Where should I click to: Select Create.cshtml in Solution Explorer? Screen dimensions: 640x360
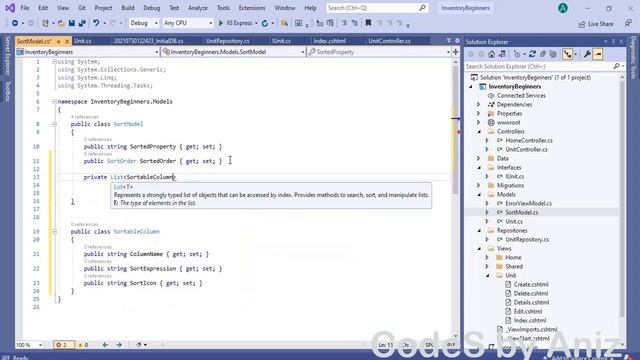pyautogui.click(x=531, y=284)
